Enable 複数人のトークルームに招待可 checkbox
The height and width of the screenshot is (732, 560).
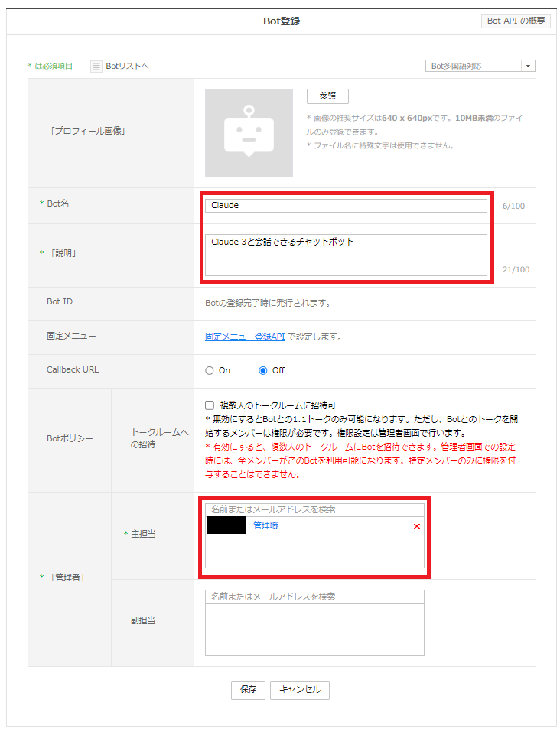[x=210, y=405]
